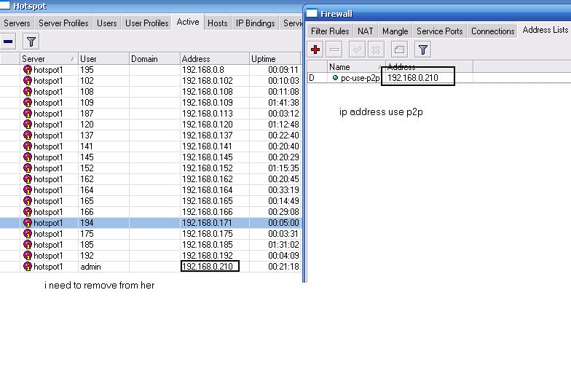Image resolution: width=571 pixels, height=392 pixels.
Task: Sort by Server column header
Action: (50, 58)
